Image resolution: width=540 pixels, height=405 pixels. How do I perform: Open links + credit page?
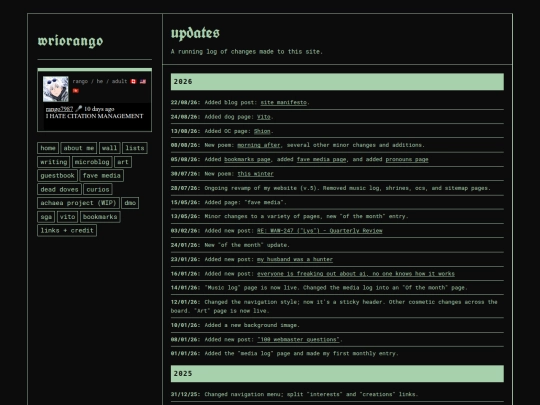point(67,230)
